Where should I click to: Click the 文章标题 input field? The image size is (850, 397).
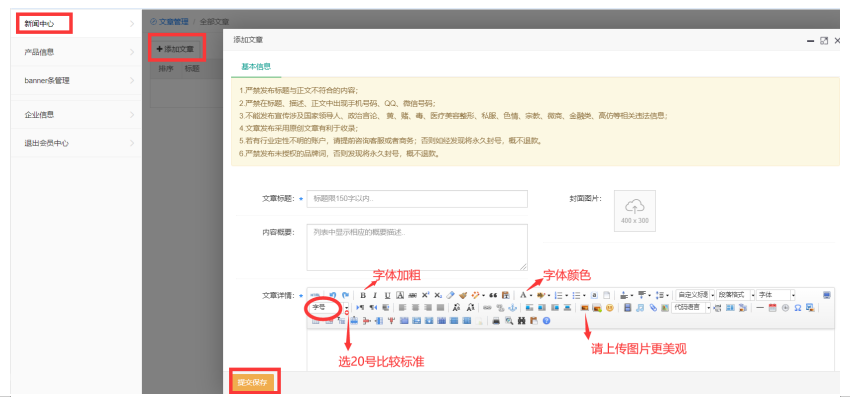417,199
